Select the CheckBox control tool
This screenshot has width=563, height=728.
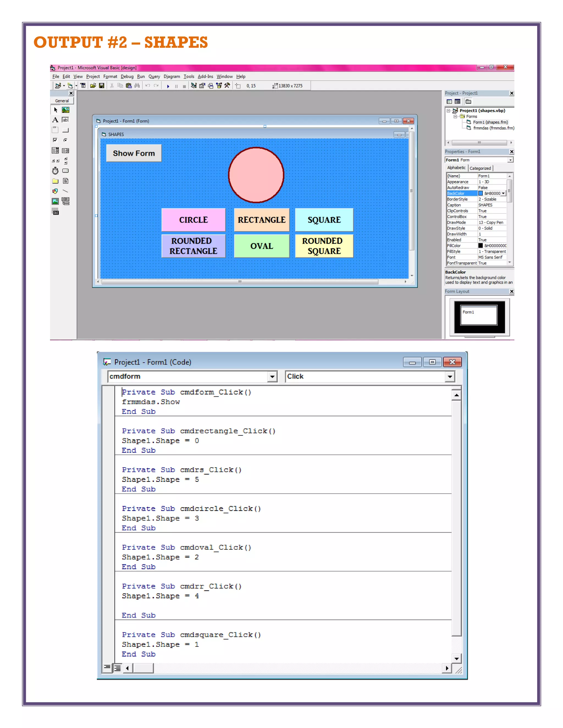55,140
